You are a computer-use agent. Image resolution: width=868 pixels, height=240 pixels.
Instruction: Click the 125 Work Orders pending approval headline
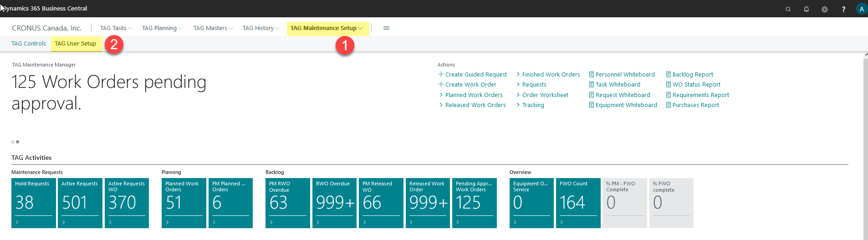(109, 92)
